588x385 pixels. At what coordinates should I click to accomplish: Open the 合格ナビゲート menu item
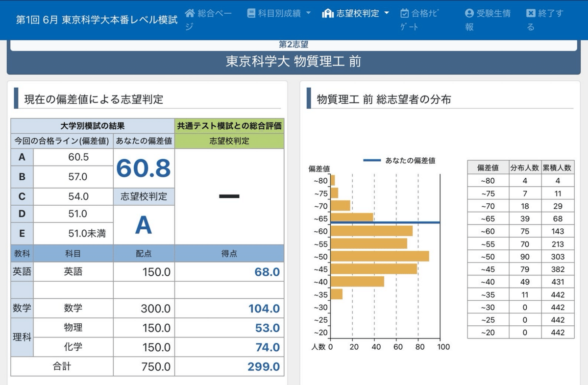tap(419, 20)
